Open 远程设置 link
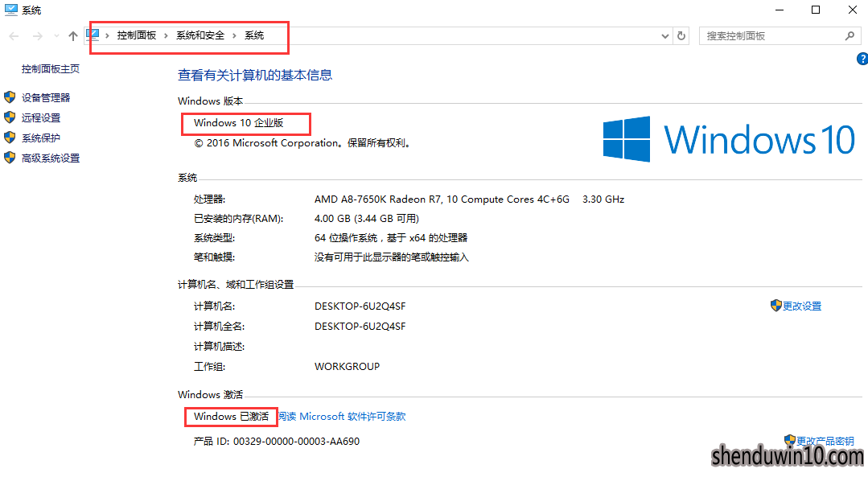This screenshot has width=868, height=477. [41, 118]
